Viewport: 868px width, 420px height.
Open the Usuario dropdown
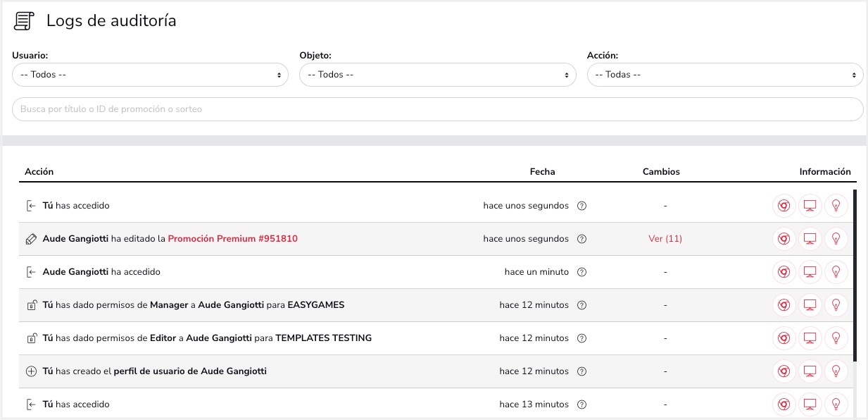click(x=150, y=75)
